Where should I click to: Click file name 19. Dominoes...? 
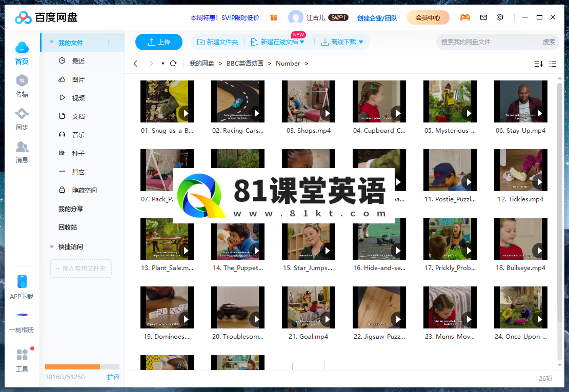click(167, 337)
